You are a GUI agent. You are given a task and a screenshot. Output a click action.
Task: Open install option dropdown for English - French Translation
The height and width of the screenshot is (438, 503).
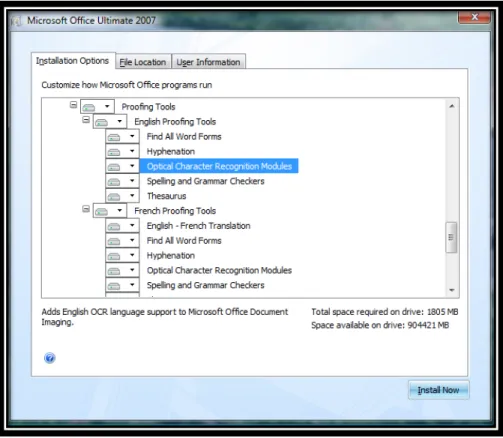(122, 226)
